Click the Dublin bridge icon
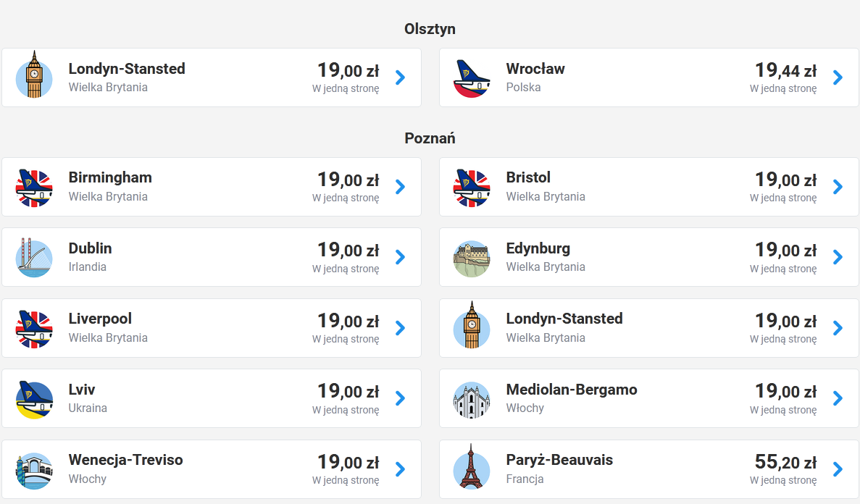860x504 pixels. pyautogui.click(x=34, y=257)
